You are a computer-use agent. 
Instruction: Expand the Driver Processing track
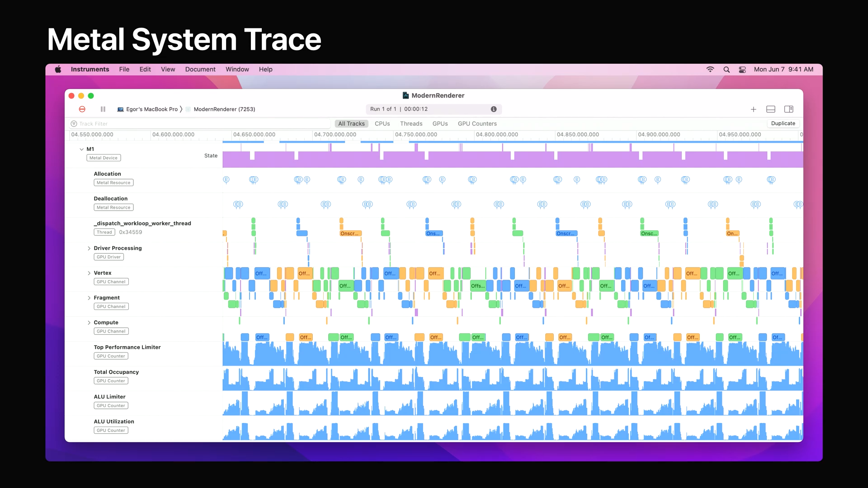point(89,249)
